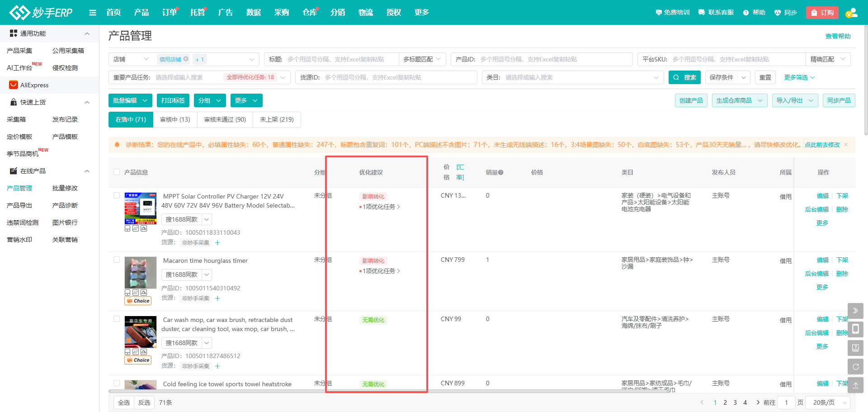Click the hamburger menu icon beside the logo
The width and height of the screenshot is (868, 412).
[x=93, y=13]
